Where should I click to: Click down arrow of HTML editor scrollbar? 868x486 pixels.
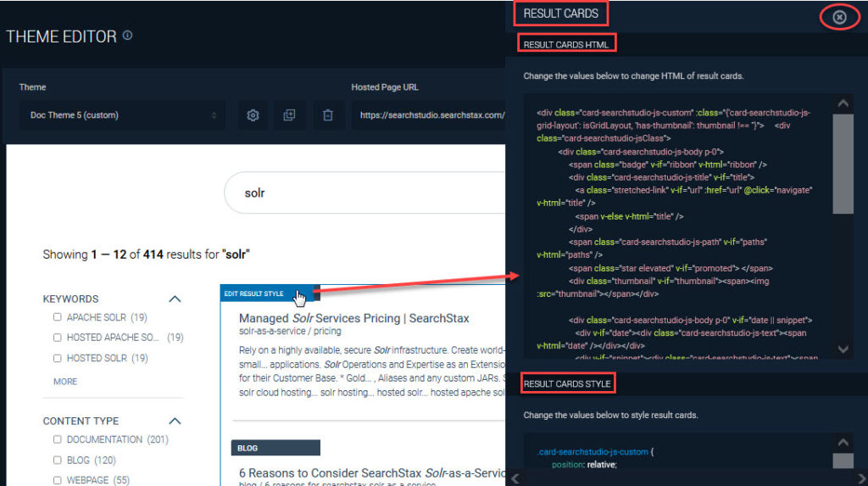(x=843, y=349)
